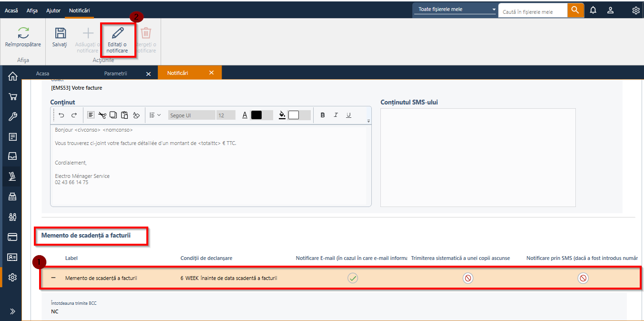Click undo in the content editor
This screenshot has width=644, height=321.
[x=61, y=115]
